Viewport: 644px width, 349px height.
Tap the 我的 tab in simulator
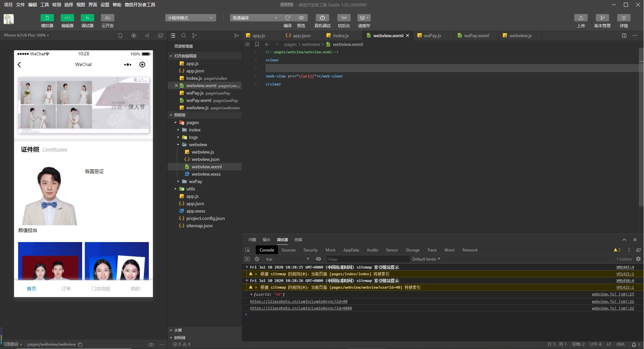coord(135,289)
